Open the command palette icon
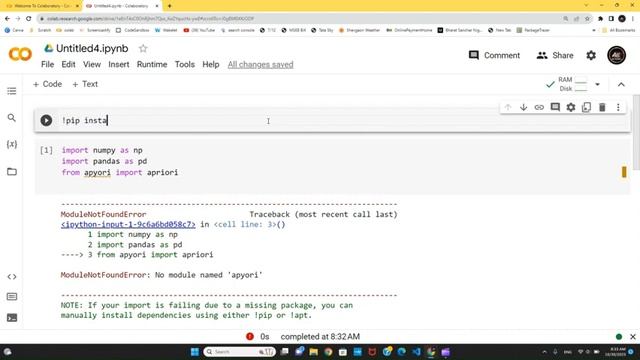Screen dimensions: 640x360 [x=12, y=297]
